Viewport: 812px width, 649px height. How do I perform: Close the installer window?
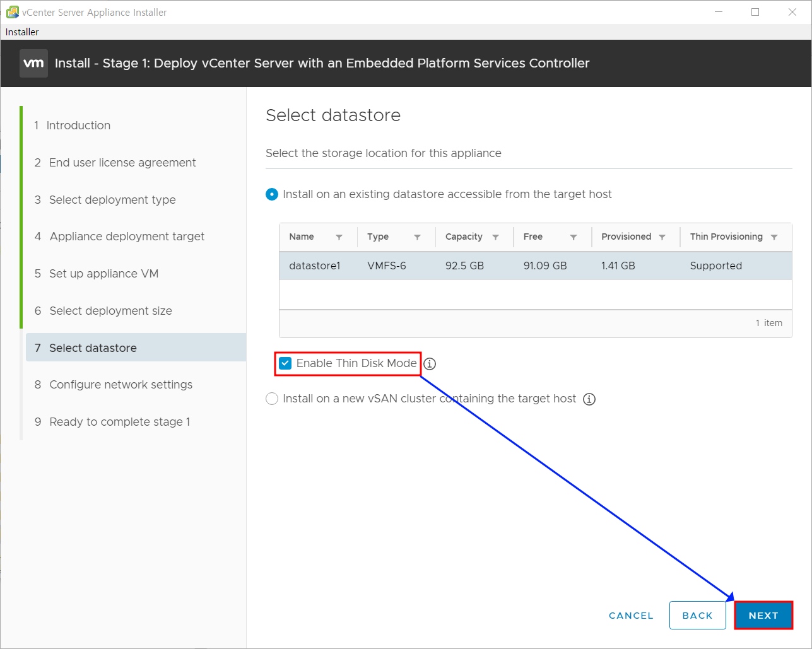coord(792,12)
